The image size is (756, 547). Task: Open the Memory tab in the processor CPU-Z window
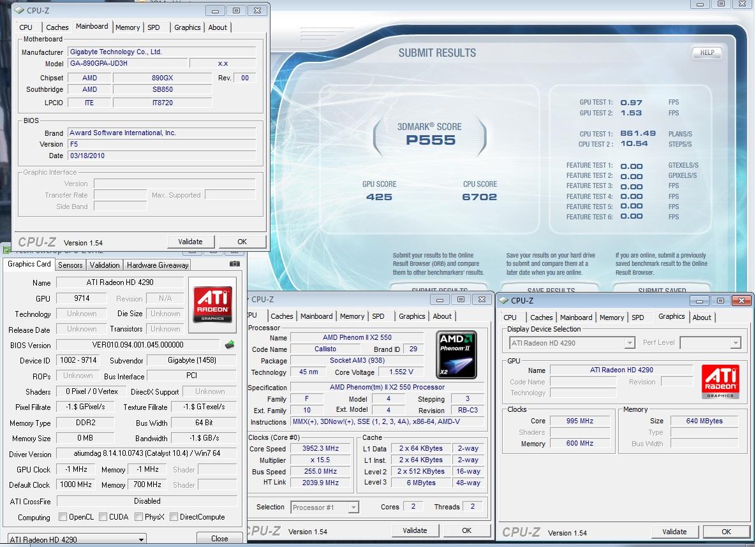352,316
